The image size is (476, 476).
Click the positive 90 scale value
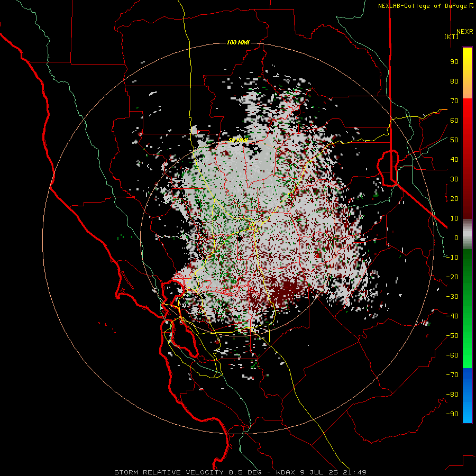tap(454, 62)
